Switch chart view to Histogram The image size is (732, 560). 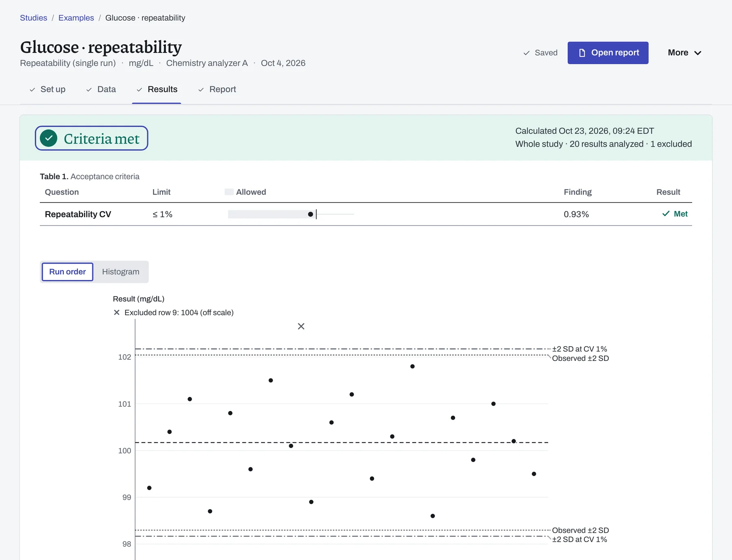click(120, 272)
